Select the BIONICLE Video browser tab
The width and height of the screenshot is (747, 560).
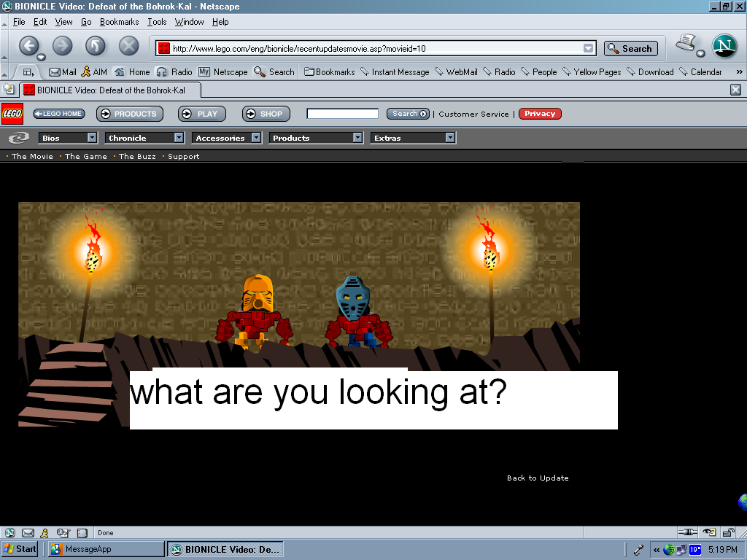coord(111,90)
